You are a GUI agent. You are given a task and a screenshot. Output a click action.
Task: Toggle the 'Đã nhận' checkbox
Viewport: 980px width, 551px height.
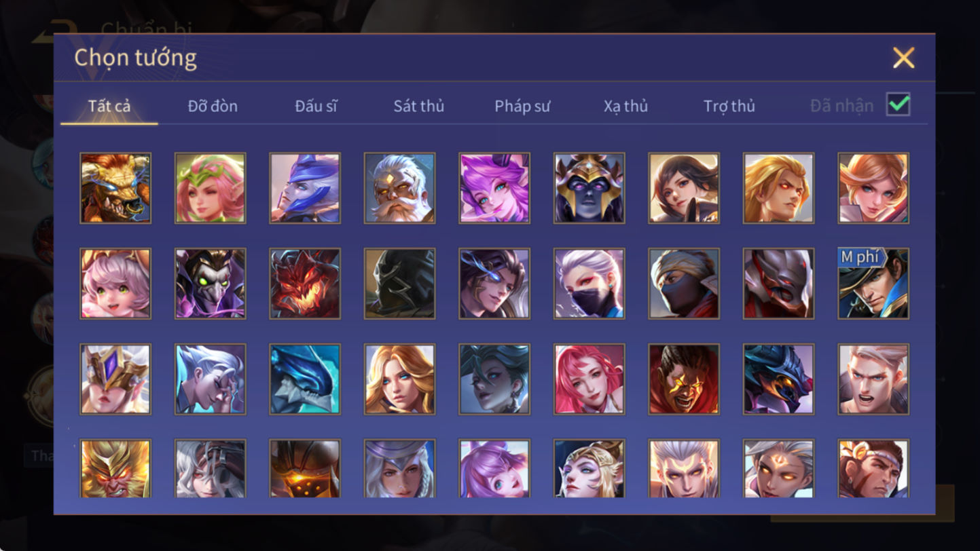898,105
